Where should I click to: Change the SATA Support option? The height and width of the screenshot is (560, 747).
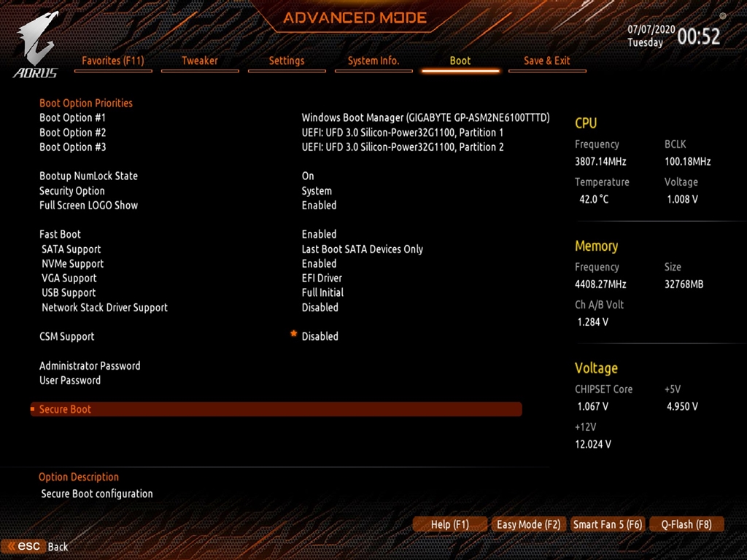(x=362, y=249)
